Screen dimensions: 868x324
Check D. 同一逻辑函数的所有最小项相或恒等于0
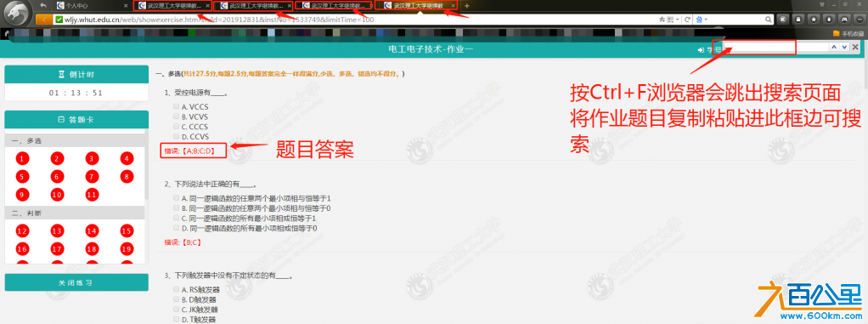176,228
